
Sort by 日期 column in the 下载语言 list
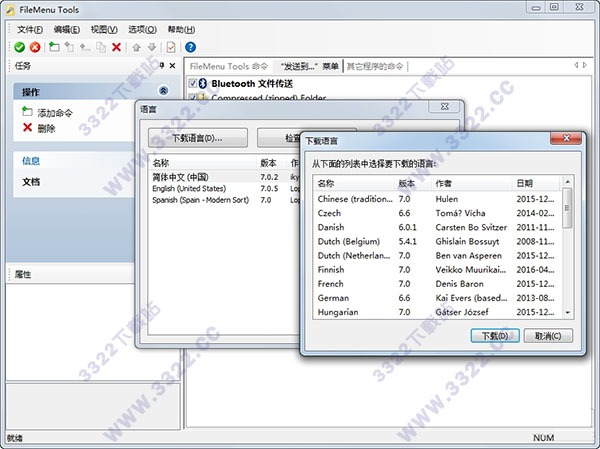536,183
